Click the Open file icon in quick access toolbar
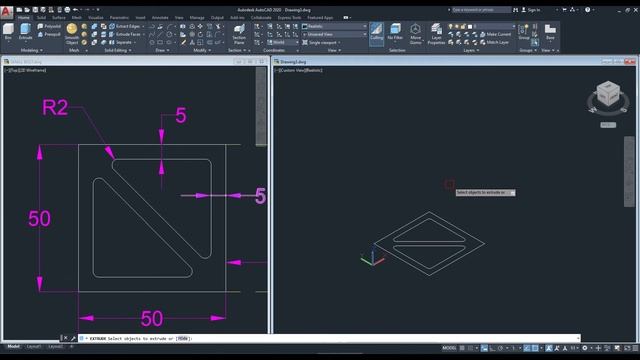The height and width of the screenshot is (360, 640). point(27,10)
